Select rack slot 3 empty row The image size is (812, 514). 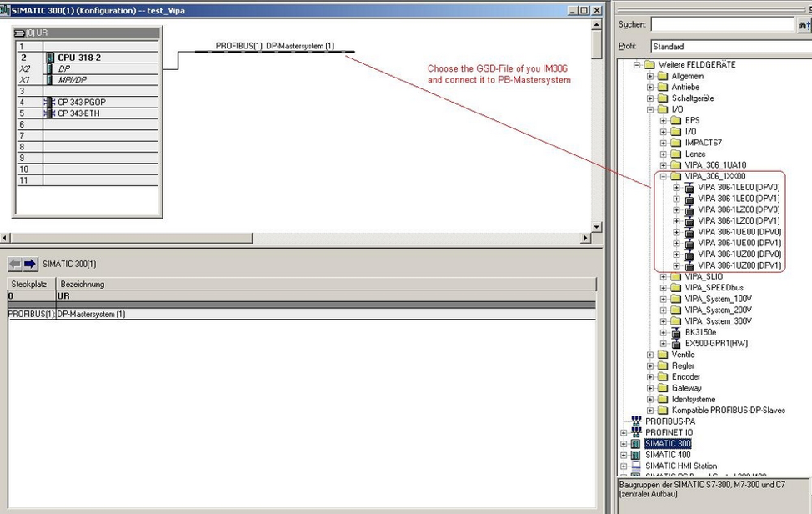pos(88,91)
